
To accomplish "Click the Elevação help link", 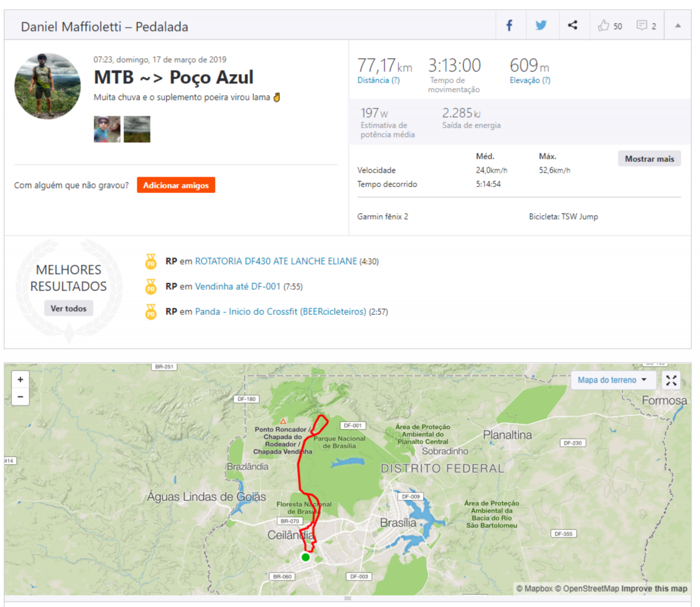I will (530, 80).
